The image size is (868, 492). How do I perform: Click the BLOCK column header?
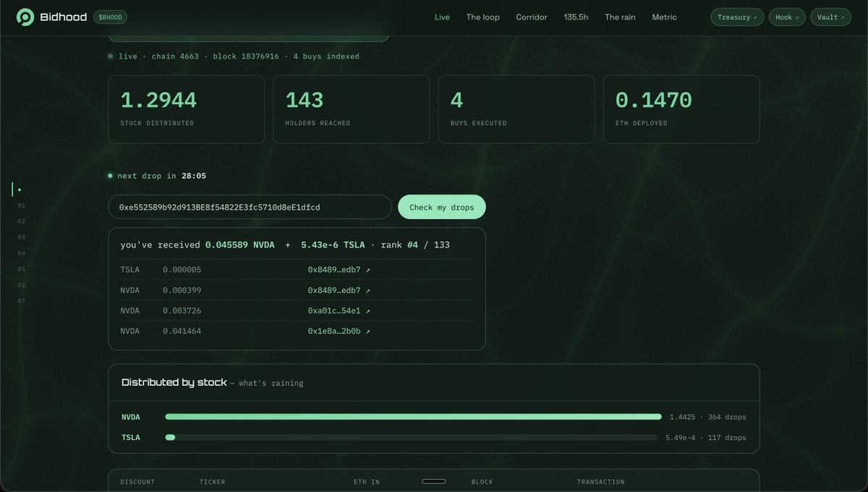coord(482,482)
